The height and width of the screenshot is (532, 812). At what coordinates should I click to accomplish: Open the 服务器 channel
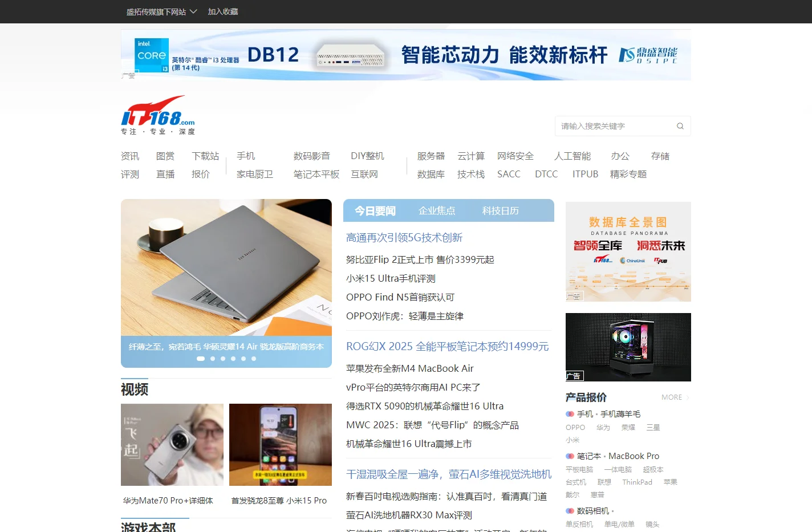[x=431, y=156]
